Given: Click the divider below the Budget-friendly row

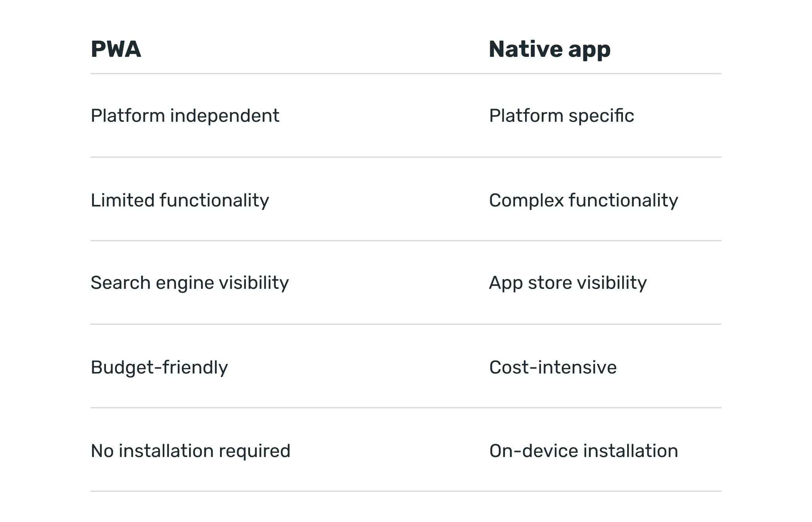Looking at the screenshot, I should tap(406, 408).
